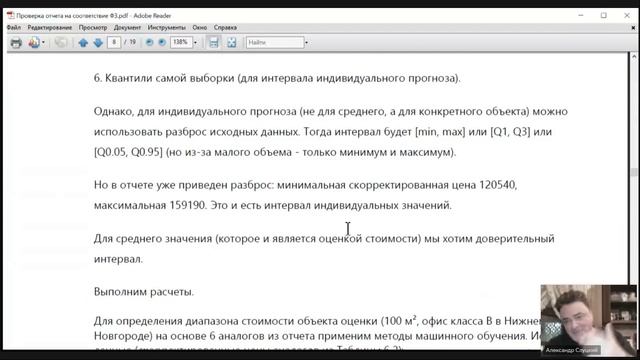Screen dimensions: 640x360
Task: Click the Найти search field
Action: coord(275,42)
